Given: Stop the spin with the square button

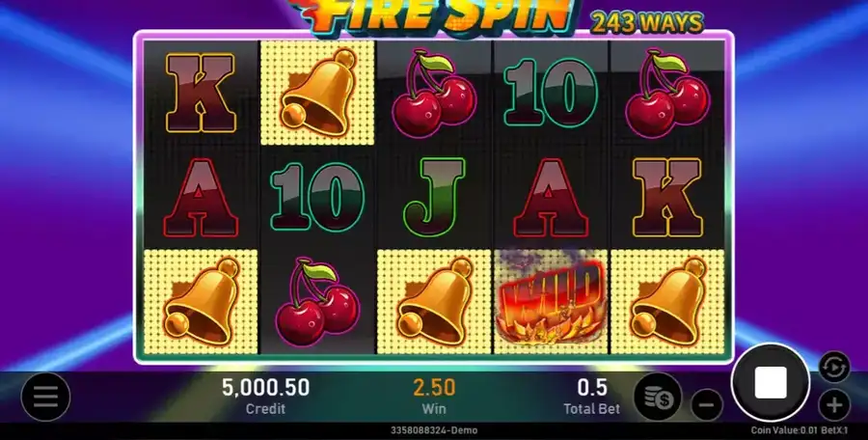Looking at the screenshot, I should [x=770, y=382].
